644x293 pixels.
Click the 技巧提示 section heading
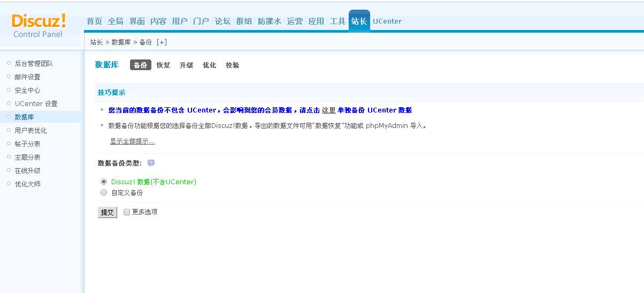click(x=111, y=92)
